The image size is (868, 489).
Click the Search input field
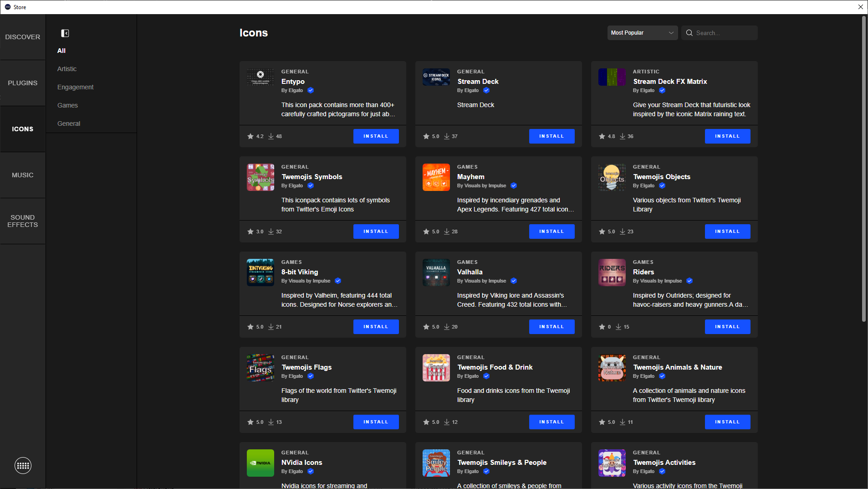[x=720, y=33]
